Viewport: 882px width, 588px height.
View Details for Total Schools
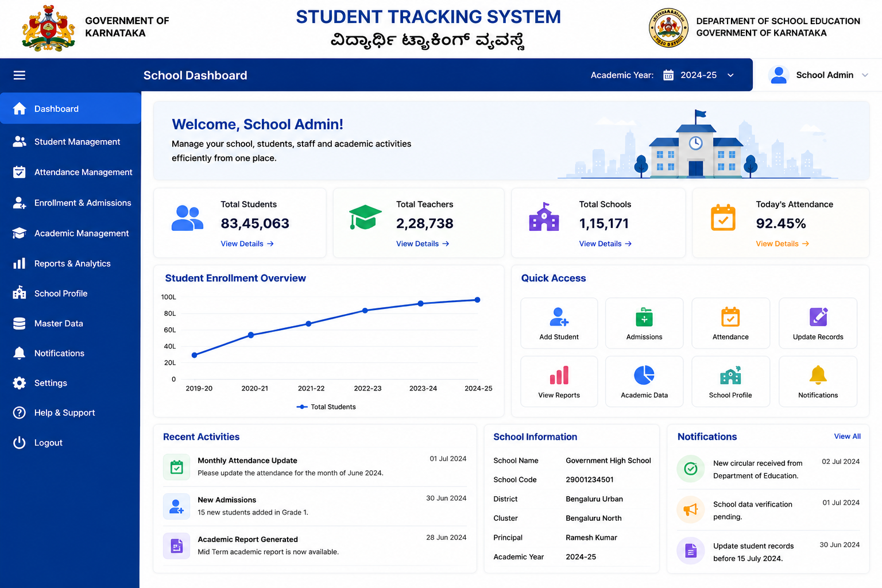[605, 244]
